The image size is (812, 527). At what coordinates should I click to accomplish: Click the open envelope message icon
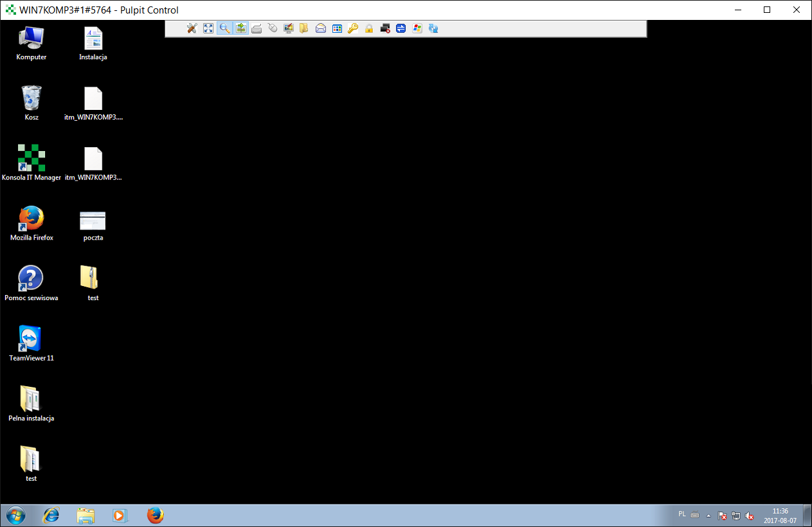tap(321, 28)
